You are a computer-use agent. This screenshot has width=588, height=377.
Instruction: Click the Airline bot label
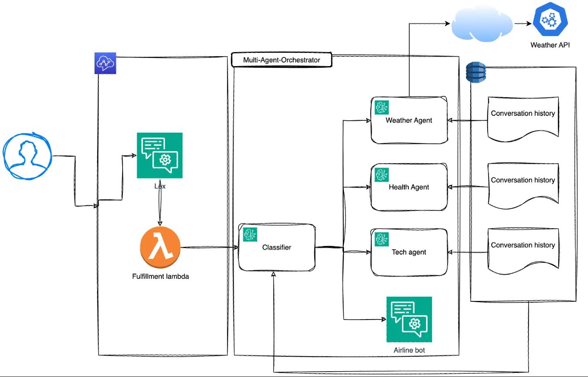pos(409,350)
